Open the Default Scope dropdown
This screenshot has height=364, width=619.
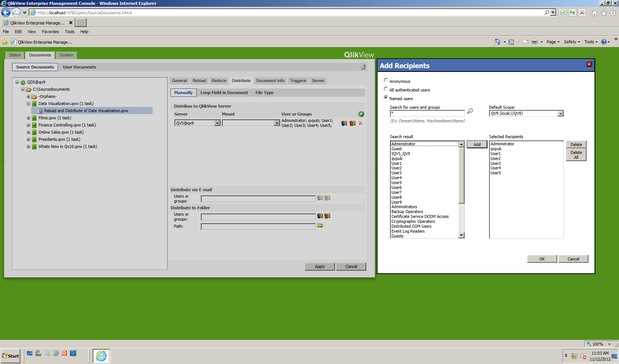(x=561, y=114)
